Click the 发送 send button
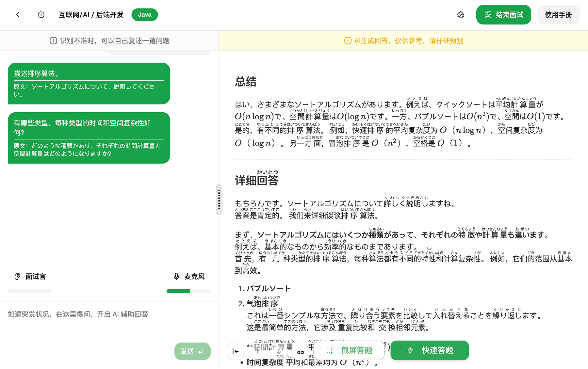 click(192, 351)
